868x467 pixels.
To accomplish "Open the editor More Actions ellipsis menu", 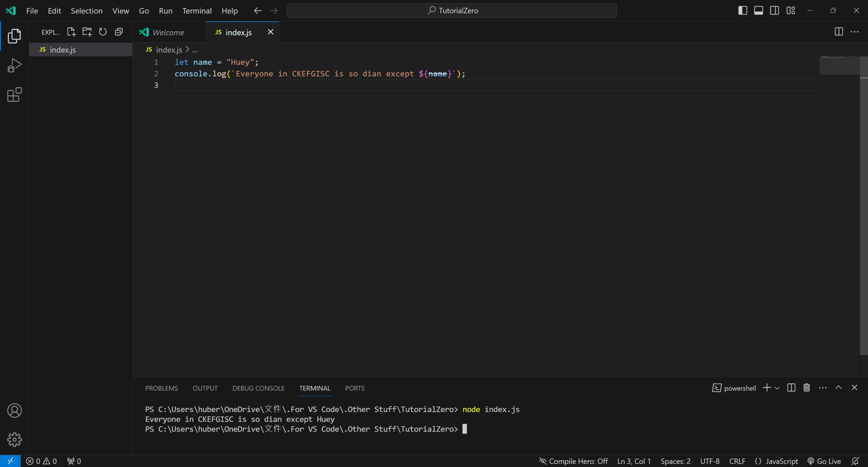I will coord(854,32).
